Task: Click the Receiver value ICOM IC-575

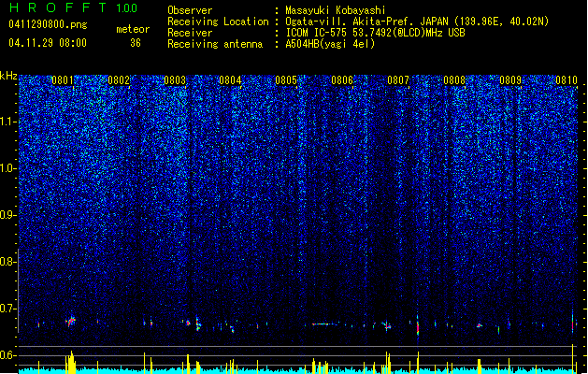Action: pyautogui.click(x=317, y=33)
